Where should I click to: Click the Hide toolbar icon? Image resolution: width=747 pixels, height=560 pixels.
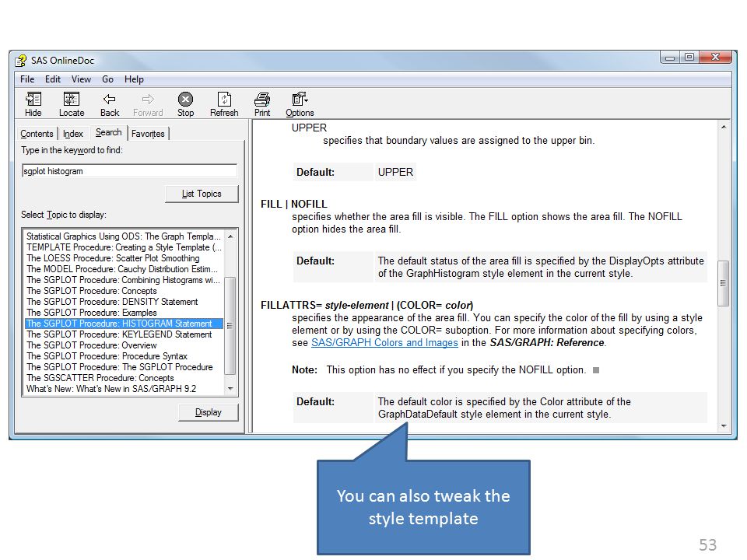click(x=33, y=99)
